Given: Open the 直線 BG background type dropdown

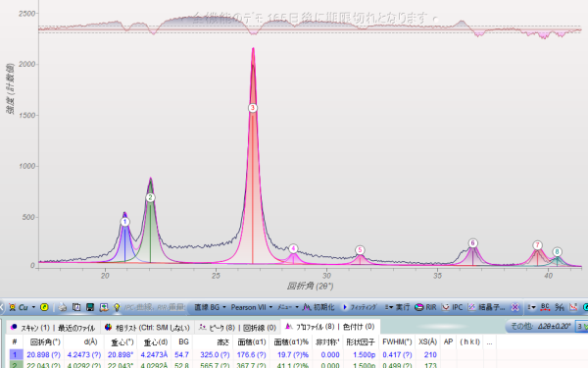Looking at the screenshot, I should [210, 307].
